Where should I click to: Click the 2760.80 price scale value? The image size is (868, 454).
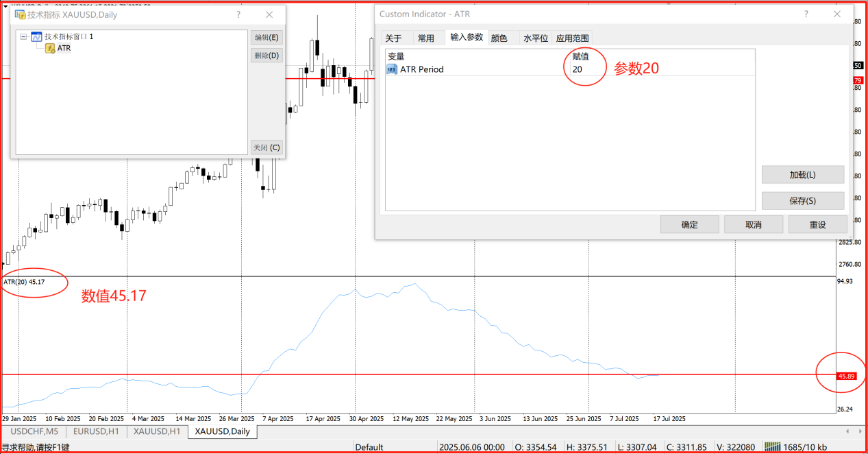(848, 264)
